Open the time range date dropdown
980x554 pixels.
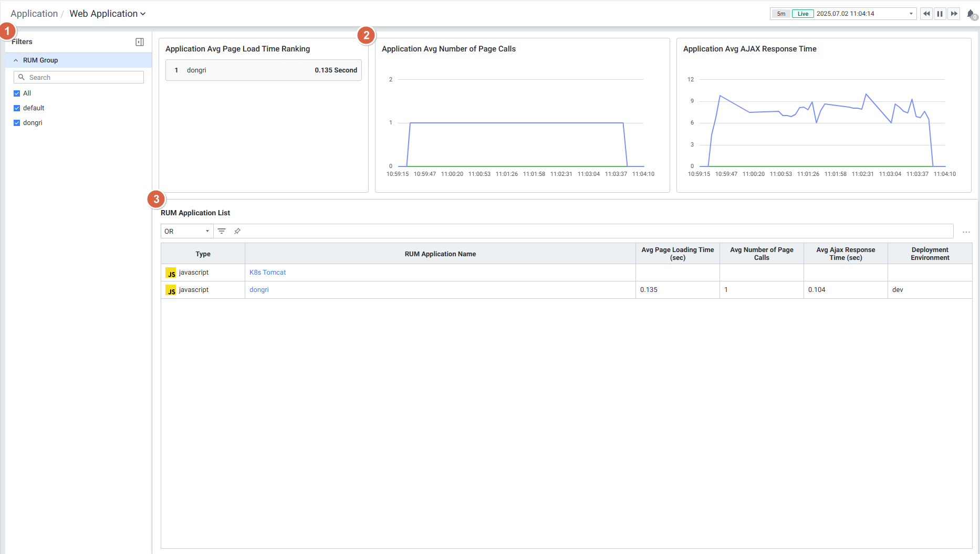pos(911,14)
